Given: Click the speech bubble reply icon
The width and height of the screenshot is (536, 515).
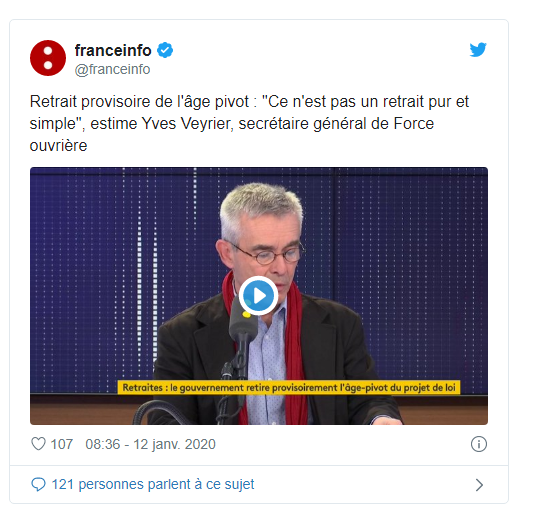Looking at the screenshot, I should [38, 484].
